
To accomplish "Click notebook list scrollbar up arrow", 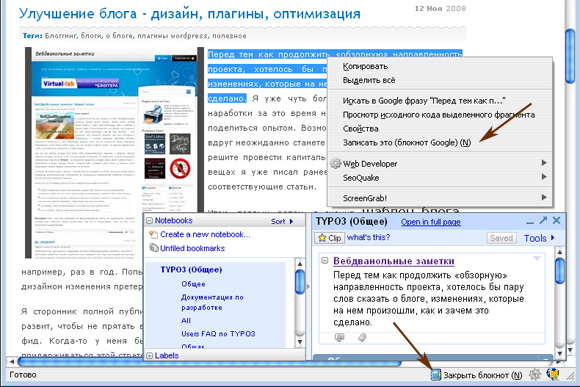I will [x=300, y=264].
